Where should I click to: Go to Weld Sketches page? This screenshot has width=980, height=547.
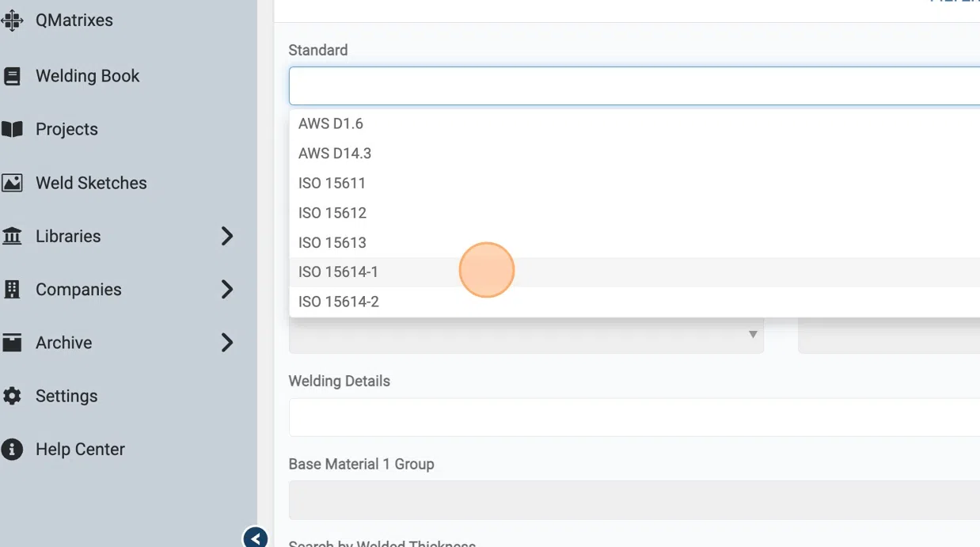[91, 183]
